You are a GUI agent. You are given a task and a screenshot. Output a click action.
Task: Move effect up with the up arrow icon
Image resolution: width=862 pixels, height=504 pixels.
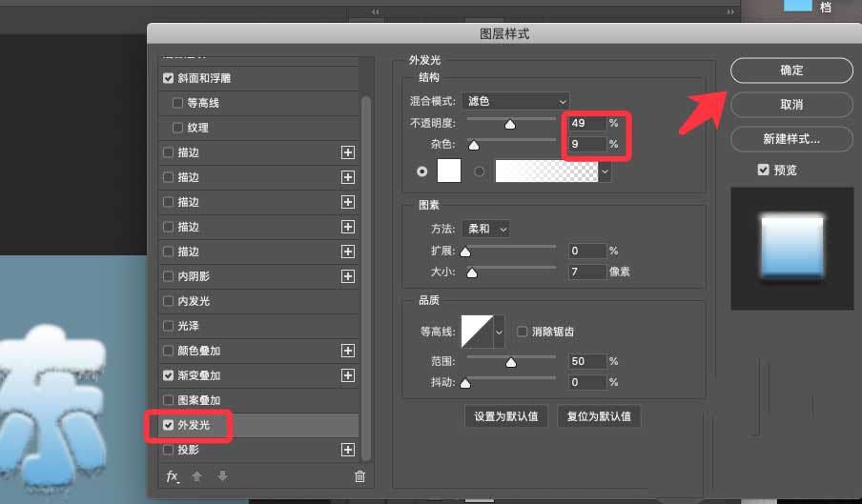196,476
